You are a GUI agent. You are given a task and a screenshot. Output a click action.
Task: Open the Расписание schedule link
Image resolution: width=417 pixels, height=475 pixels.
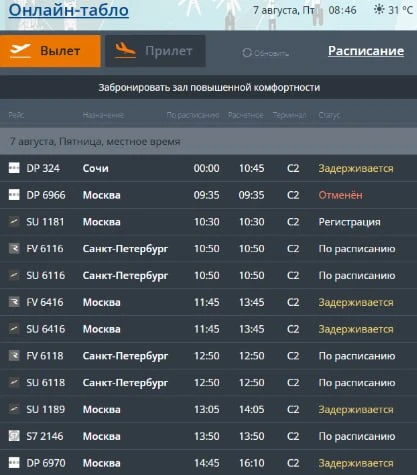tap(366, 51)
